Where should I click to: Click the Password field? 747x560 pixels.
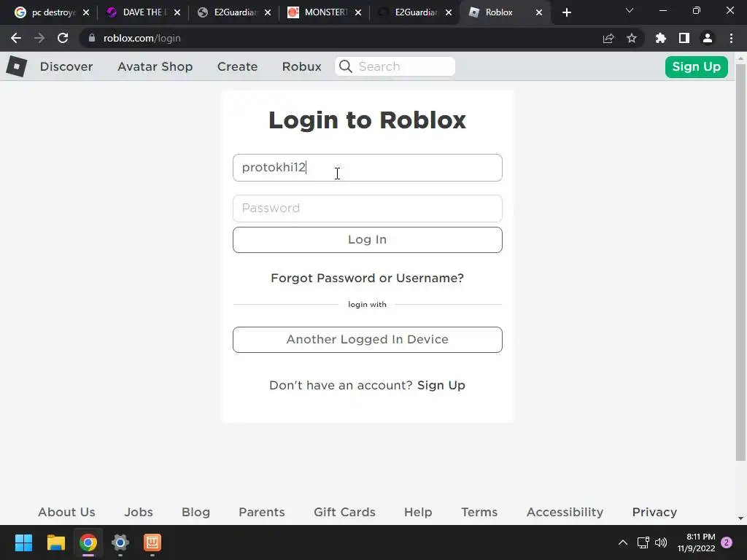tap(368, 208)
